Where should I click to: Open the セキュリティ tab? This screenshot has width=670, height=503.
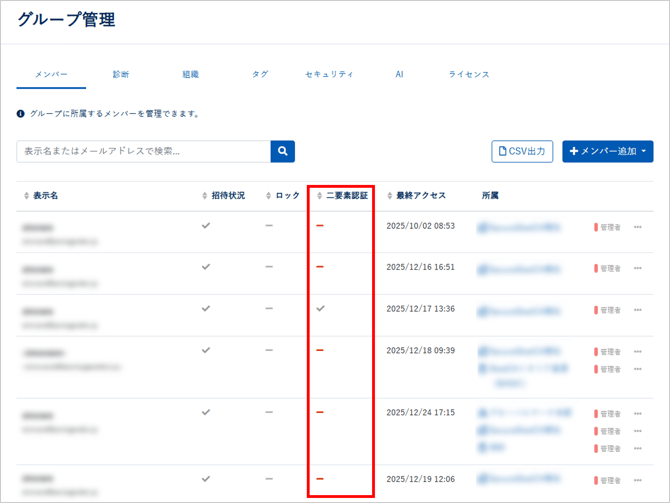coord(329,74)
